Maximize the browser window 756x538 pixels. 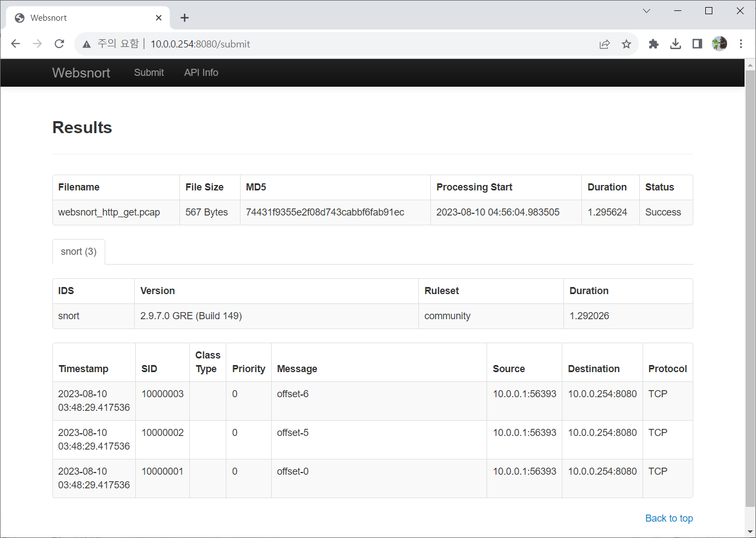click(x=709, y=11)
